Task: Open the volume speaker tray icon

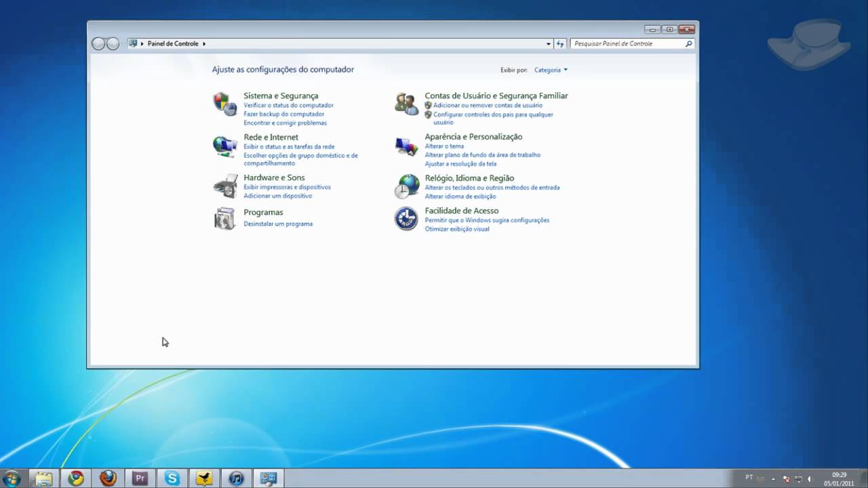Action: pyautogui.click(x=810, y=479)
